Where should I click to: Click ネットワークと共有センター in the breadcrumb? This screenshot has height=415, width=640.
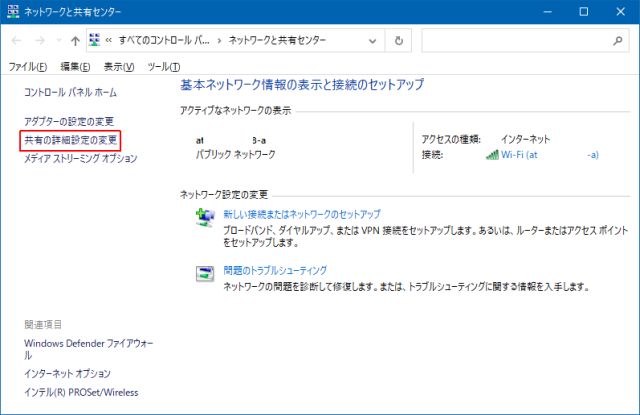(278, 41)
